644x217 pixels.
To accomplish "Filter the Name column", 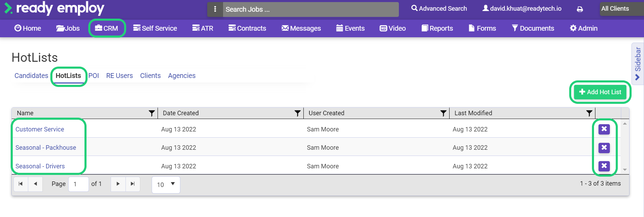I will (x=152, y=113).
